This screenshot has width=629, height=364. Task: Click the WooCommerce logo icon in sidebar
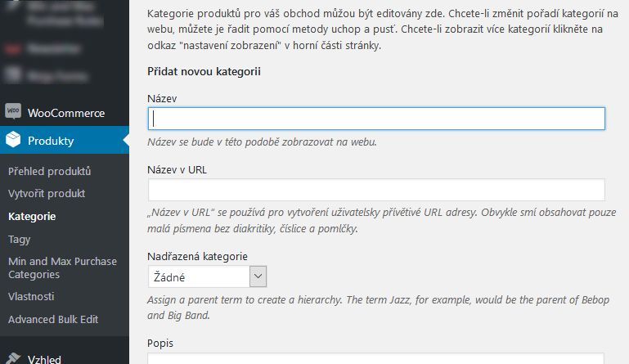(13, 112)
